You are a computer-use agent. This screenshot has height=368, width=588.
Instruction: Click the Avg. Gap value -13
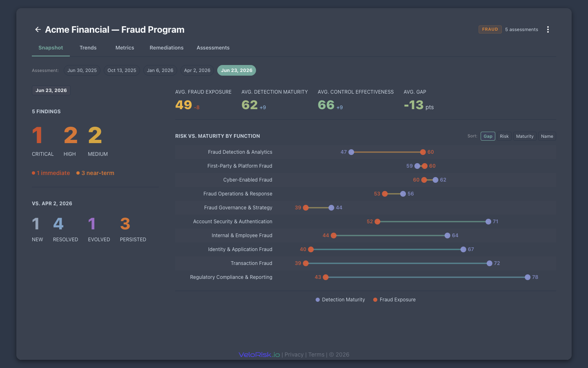414,105
